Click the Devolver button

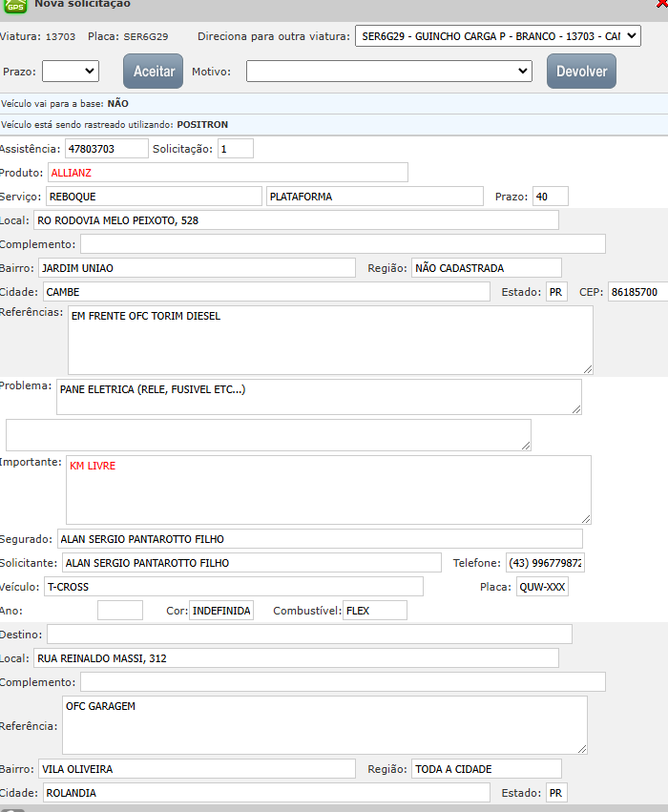[x=581, y=71]
